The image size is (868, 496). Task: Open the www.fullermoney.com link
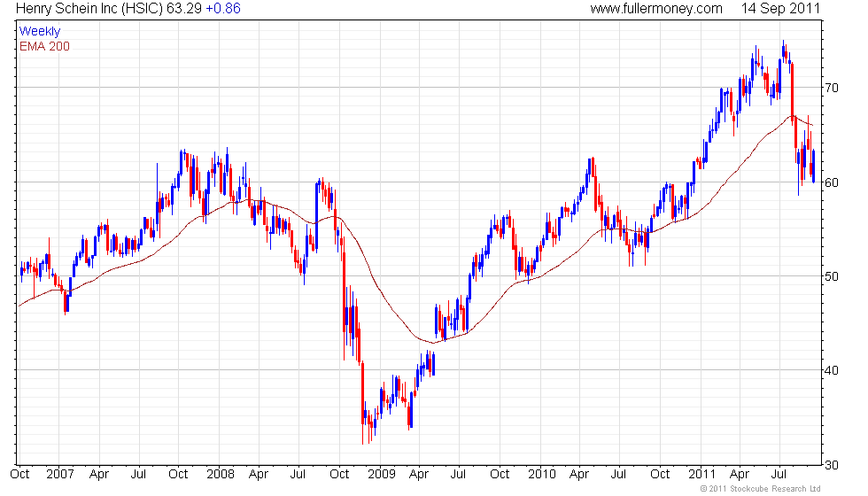656,8
